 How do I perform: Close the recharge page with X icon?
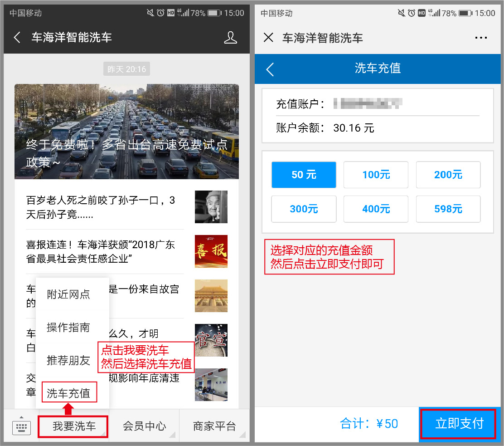268,37
